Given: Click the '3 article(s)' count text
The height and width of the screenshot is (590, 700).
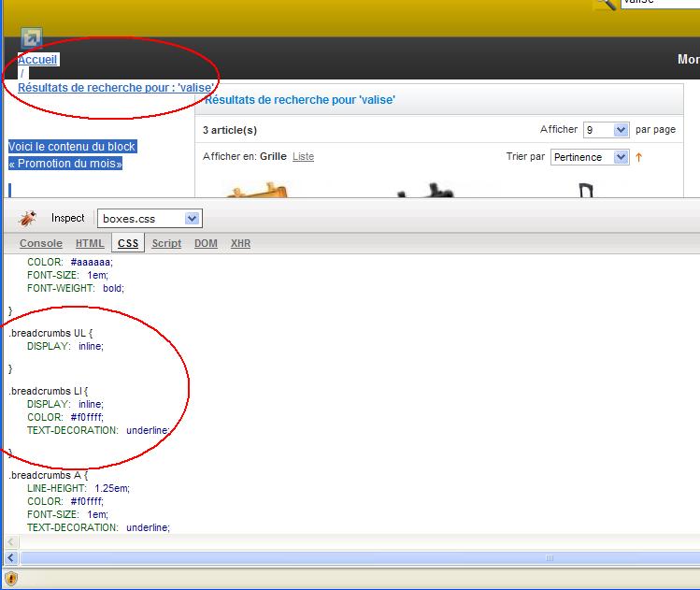Looking at the screenshot, I should tap(230, 130).
